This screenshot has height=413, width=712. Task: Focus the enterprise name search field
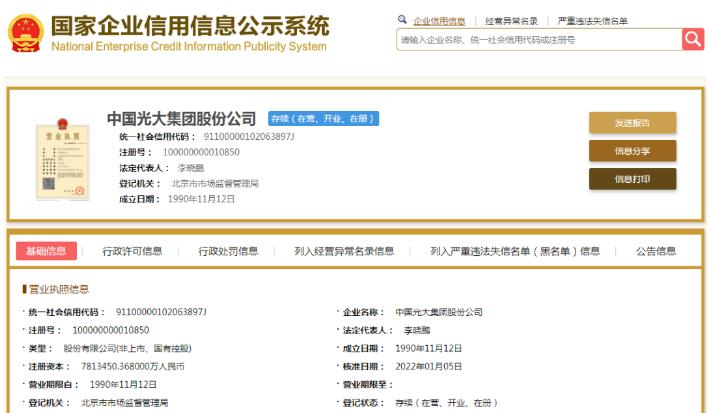[539, 39]
